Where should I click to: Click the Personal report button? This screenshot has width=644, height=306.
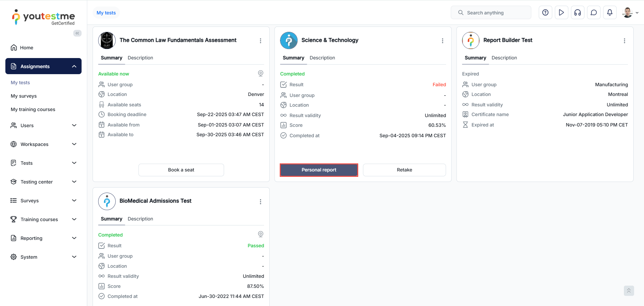point(319,170)
